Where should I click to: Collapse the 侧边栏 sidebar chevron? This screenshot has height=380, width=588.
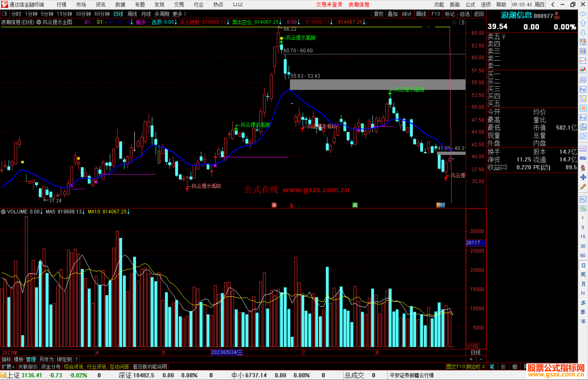pyautogui.click(x=483, y=367)
